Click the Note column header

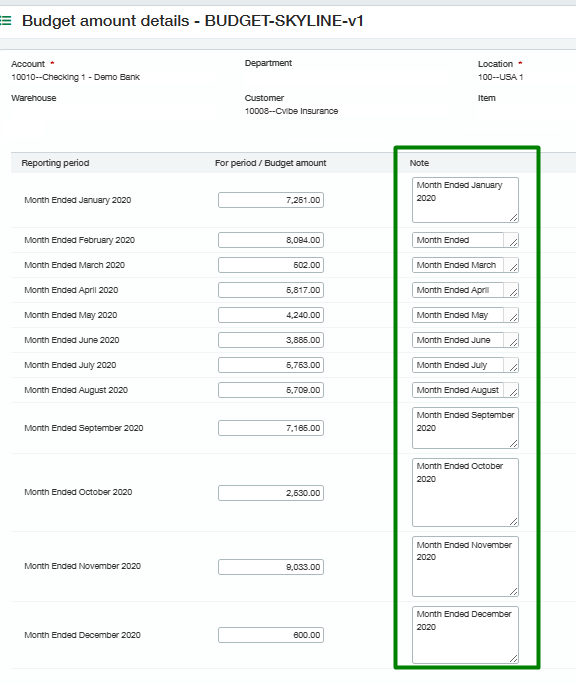point(419,163)
